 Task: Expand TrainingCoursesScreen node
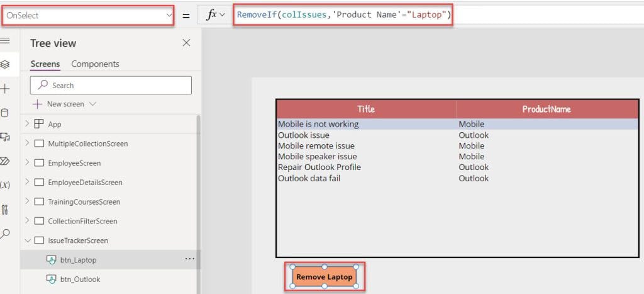(27, 201)
